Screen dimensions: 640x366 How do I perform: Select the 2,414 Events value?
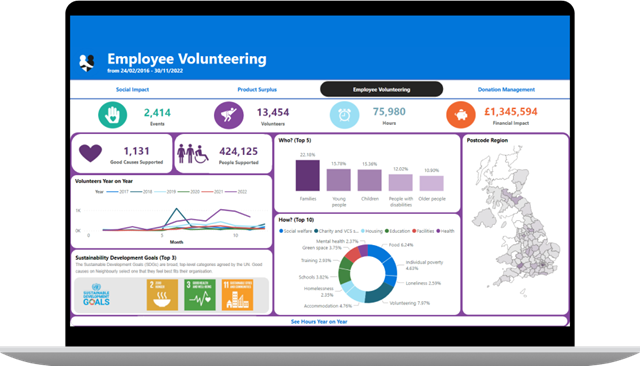(157, 113)
